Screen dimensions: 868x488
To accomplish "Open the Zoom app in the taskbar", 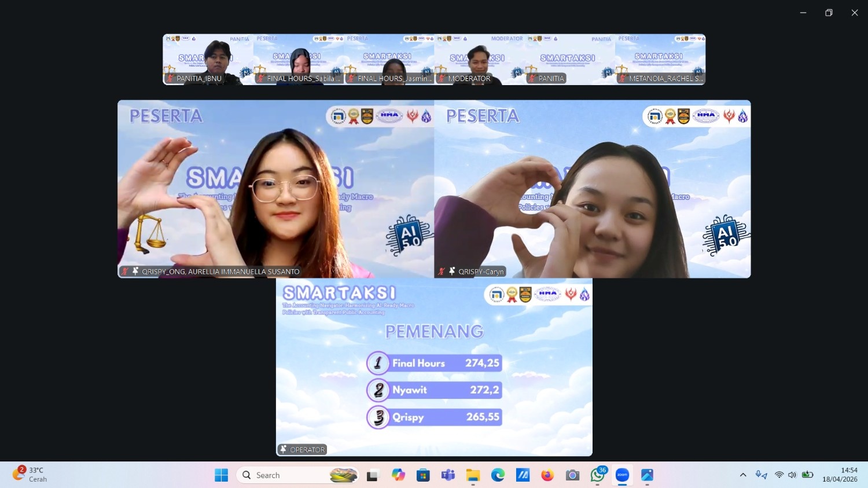I will 622,475.
